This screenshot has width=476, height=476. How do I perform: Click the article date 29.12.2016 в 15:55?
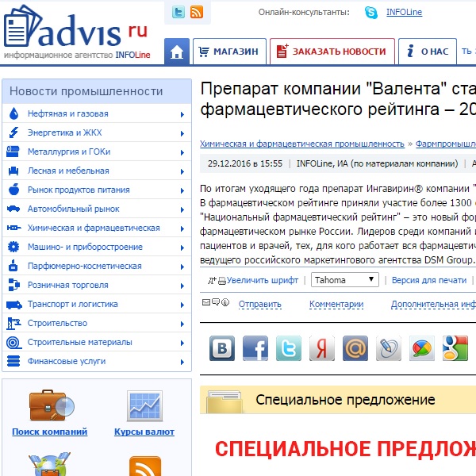[245, 163]
